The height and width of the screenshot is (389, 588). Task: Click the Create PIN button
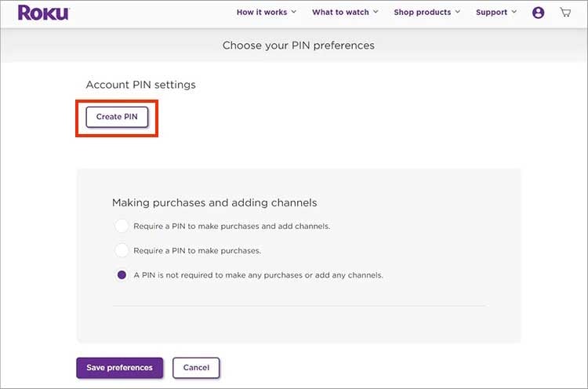coord(117,117)
